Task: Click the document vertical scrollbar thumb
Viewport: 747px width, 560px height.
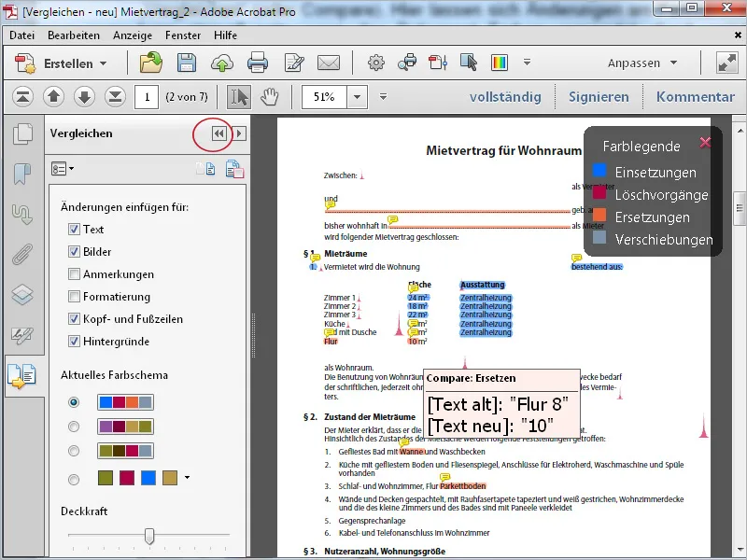Action: point(740,207)
